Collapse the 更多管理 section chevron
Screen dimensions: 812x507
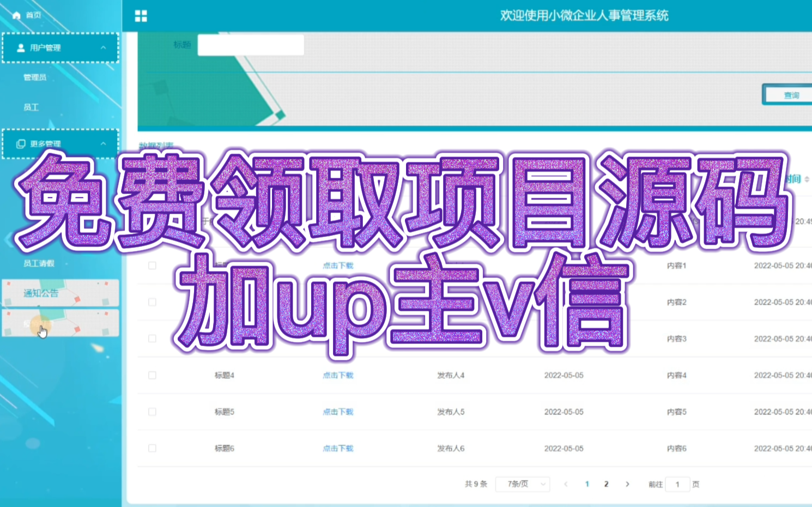(x=104, y=143)
